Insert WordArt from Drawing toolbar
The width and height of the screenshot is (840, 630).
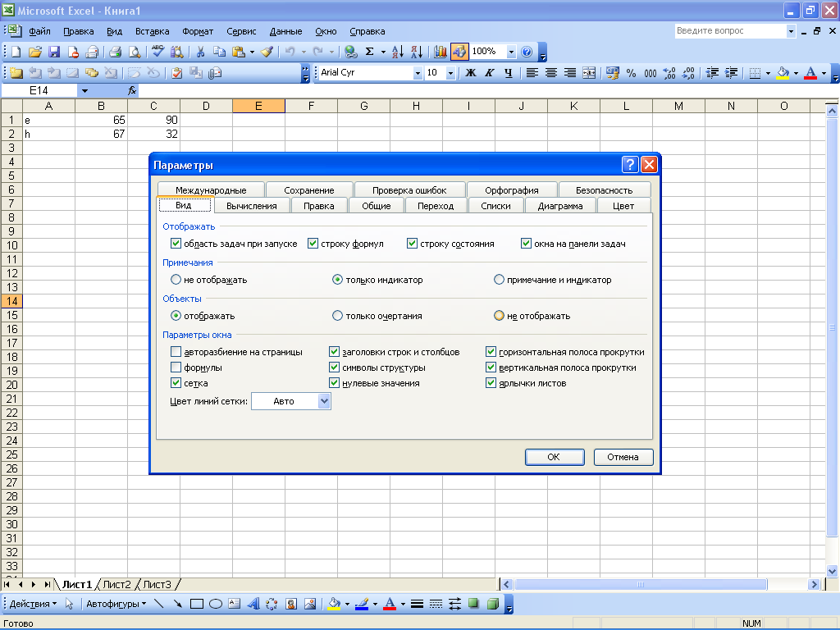coord(253,605)
